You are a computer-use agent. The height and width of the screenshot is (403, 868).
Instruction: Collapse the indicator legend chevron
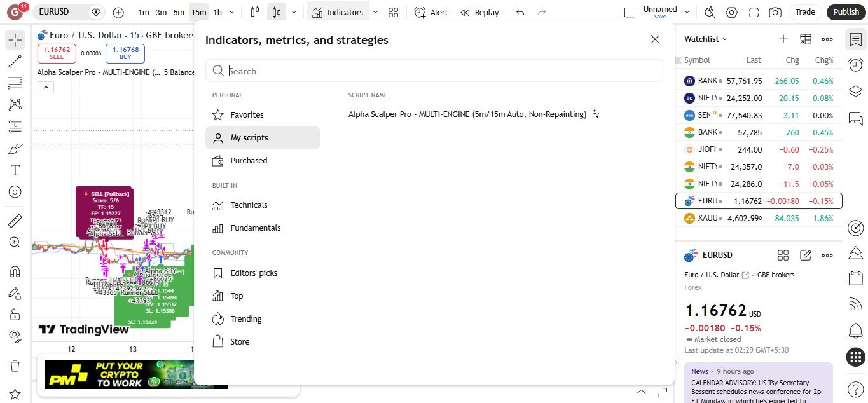click(x=46, y=88)
